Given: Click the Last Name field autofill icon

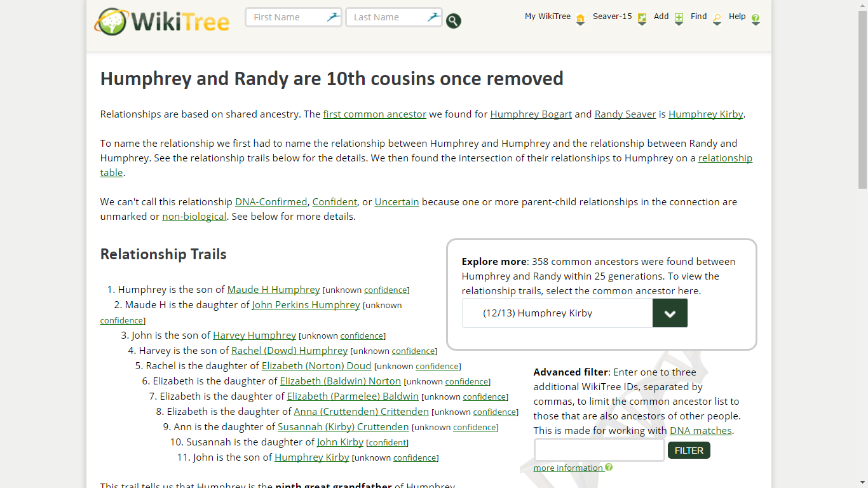Looking at the screenshot, I should pyautogui.click(x=433, y=17).
